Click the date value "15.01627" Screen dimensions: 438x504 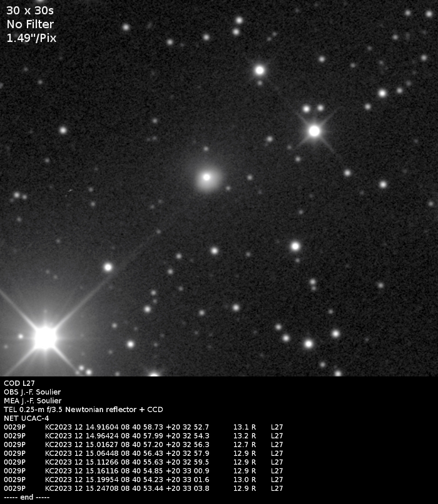102,445
